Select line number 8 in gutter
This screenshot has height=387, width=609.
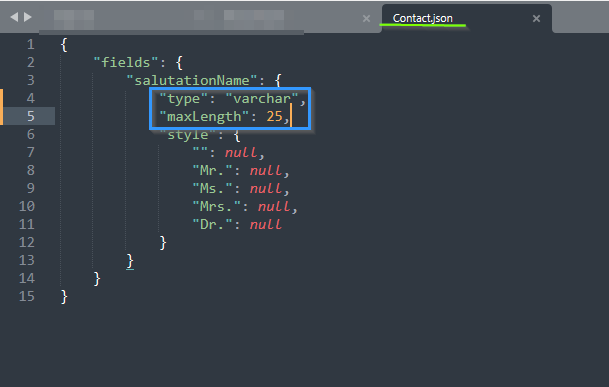tap(31, 170)
